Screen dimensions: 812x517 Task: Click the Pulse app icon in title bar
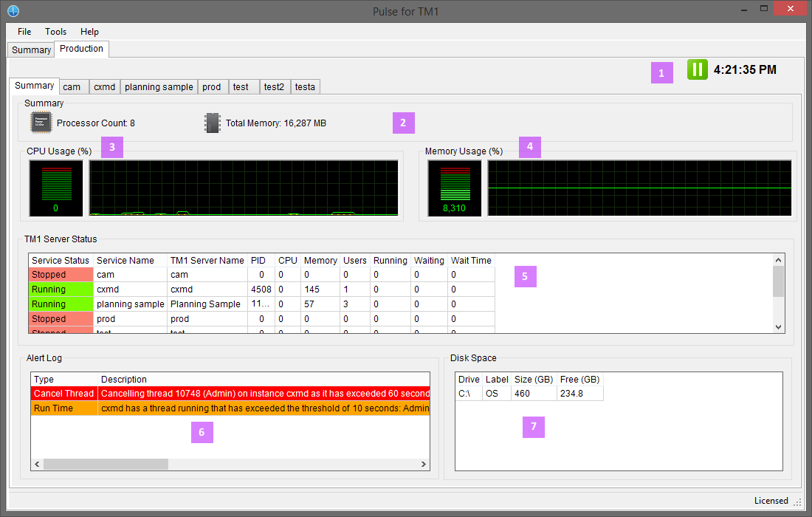pyautogui.click(x=13, y=10)
